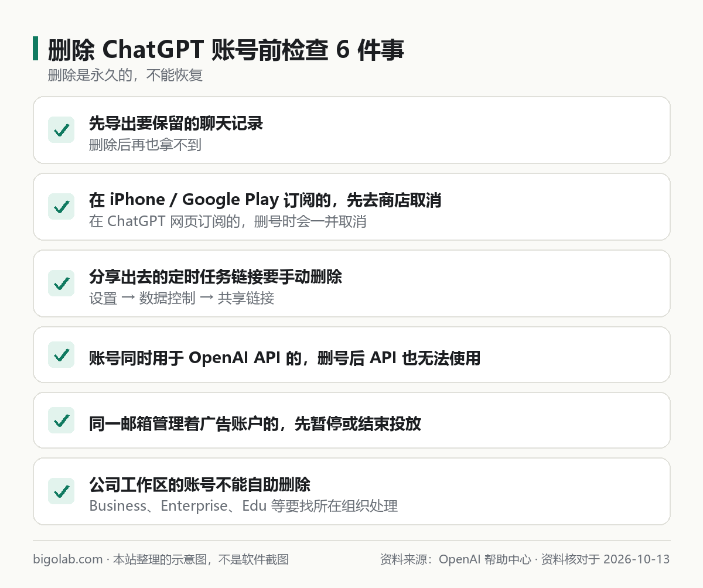
Task: Select the note 删除后再也拿不到
Action: 145,145
